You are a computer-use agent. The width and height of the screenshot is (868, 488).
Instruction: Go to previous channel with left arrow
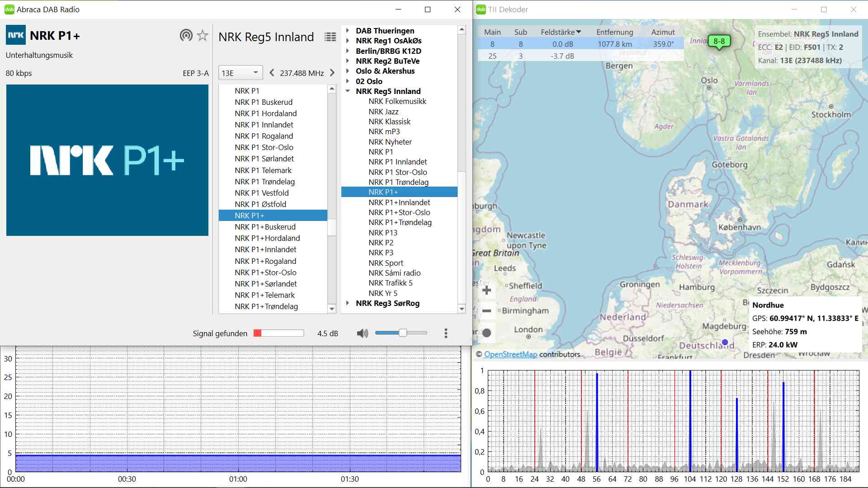(272, 73)
